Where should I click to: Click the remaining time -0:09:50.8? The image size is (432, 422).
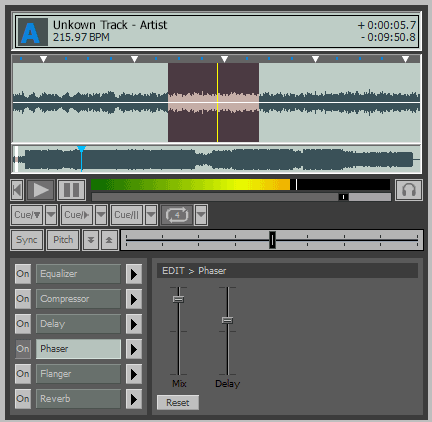[x=388, y=37]
